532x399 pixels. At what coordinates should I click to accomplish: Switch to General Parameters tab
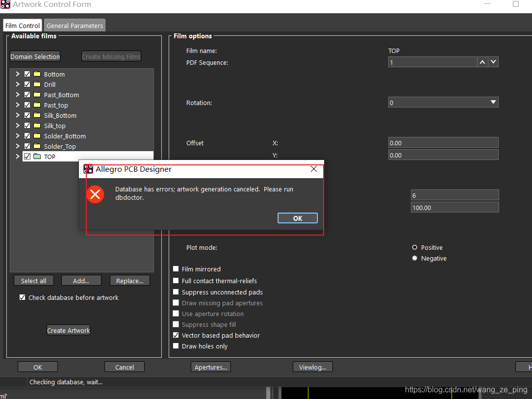point(75,26)
